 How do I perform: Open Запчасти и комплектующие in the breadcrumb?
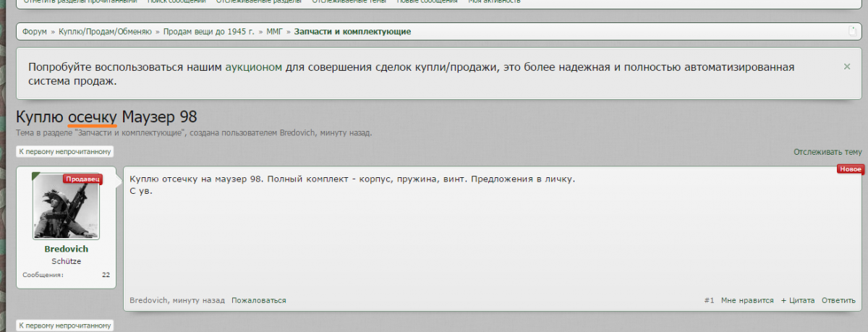352,32
